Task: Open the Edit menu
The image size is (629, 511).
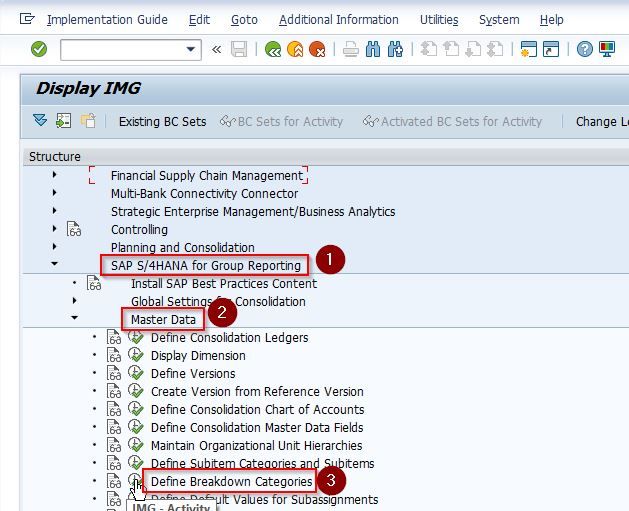Action: pyautogui.click(x=199, y=20)
